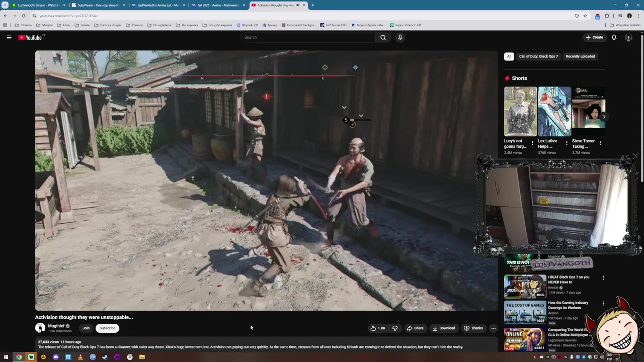The width and height of the screenshot is (644, 362).
Task: Reload the page in Chrome
Action: pos(23,16)
